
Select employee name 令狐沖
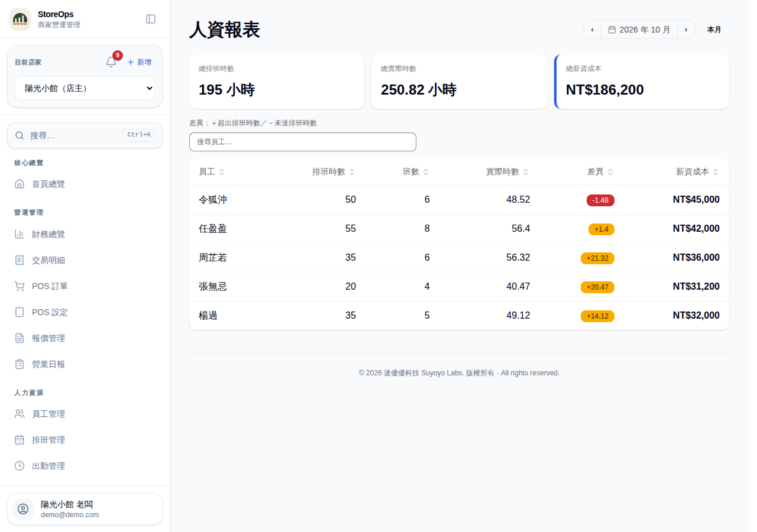click(x=213, y=200)
